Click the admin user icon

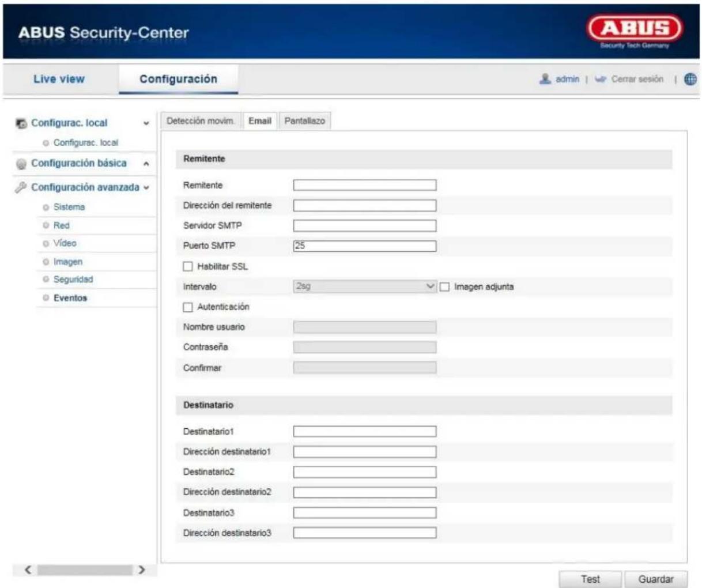[545, 79]
